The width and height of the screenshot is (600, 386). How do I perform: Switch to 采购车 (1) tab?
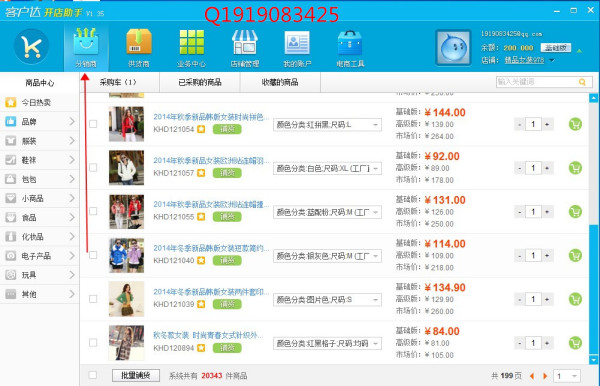coord(118,82)
